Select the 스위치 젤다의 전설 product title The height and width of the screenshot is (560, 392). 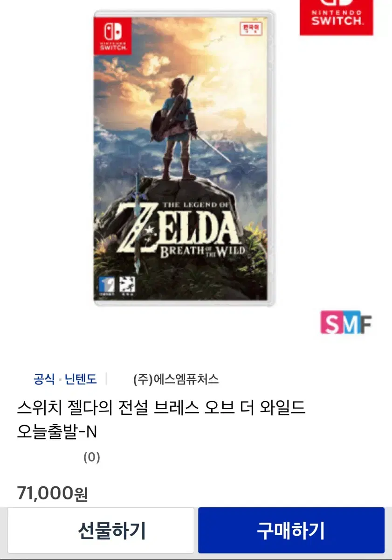tap(161, 408)
